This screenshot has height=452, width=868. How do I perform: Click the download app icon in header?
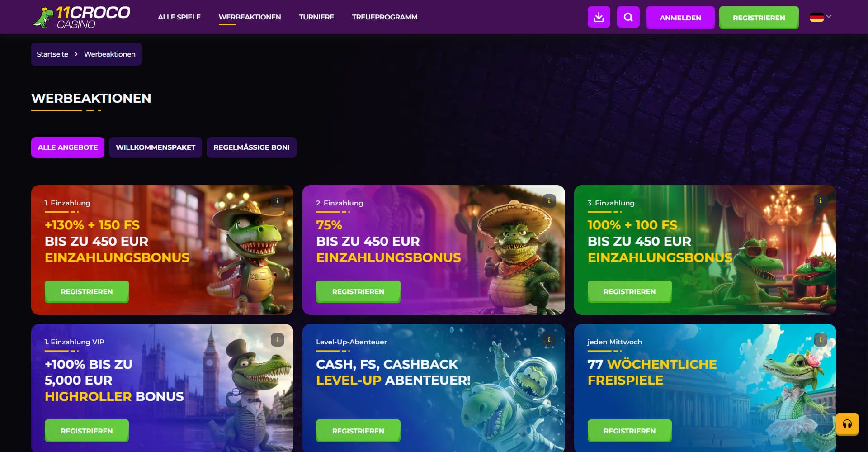pyautogui.click(x=599, y=17)
